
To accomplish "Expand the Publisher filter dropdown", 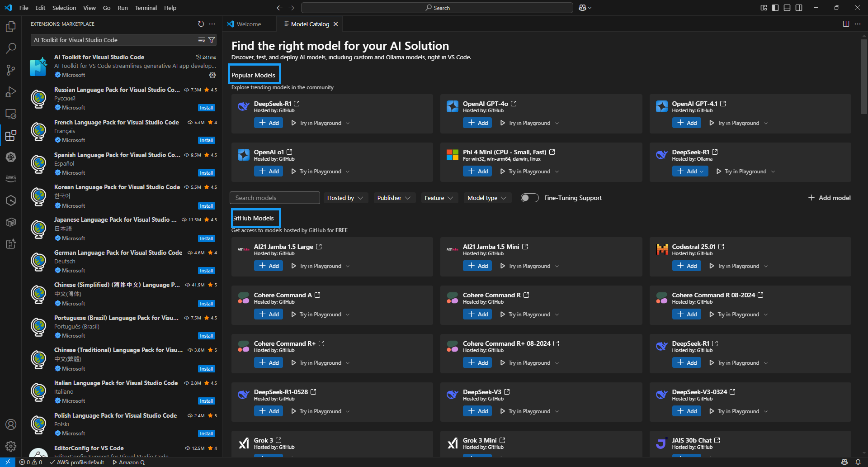I will [x=394, y=198].
